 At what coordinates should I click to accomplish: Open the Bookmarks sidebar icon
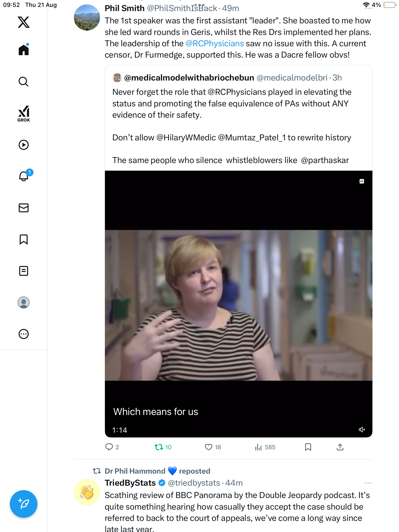click(24, 239)
